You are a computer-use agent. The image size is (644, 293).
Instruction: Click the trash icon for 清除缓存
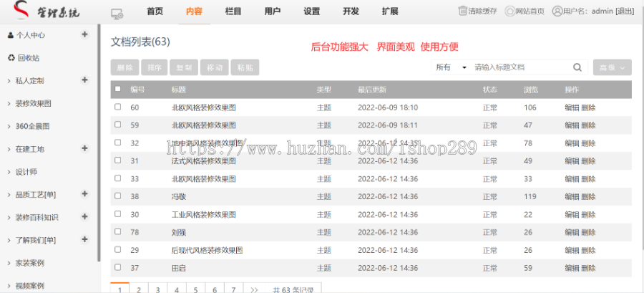pos(462,11)
